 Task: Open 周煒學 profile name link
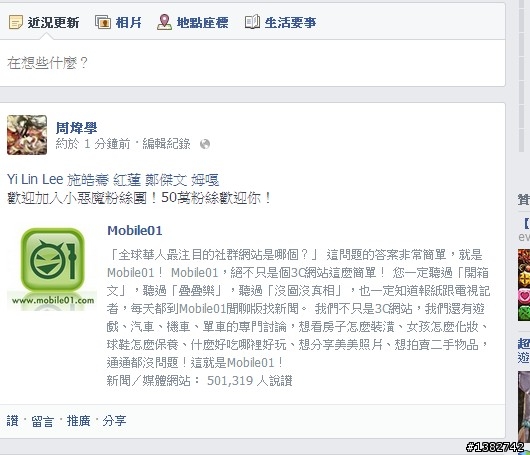(x=76, y=128)
